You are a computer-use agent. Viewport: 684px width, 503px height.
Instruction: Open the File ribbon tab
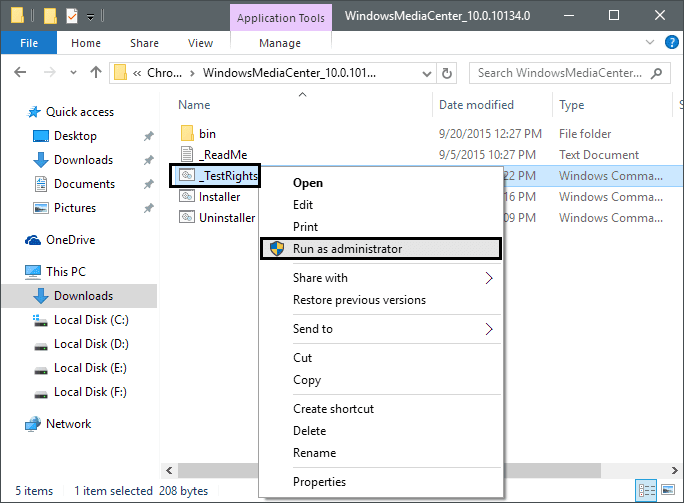29,43
